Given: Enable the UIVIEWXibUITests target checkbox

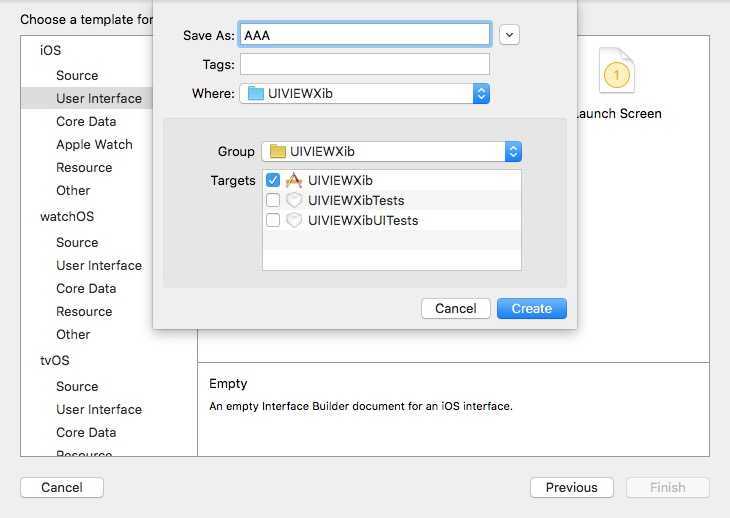Looking at the screenshot, I should click(273, 220).
